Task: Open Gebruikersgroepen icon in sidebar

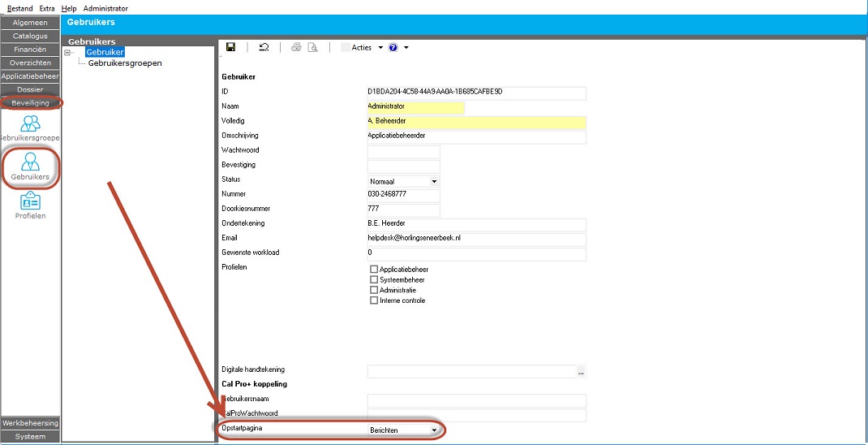Action: (31, 128)
